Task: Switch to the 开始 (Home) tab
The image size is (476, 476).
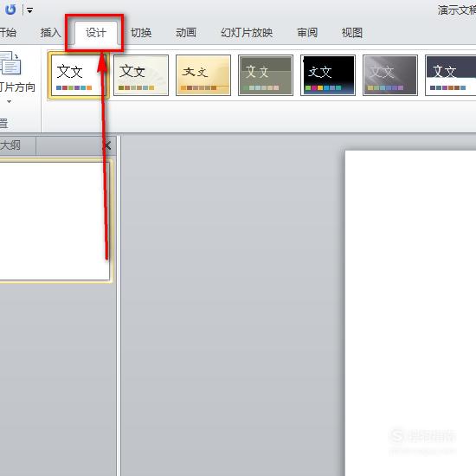Action: click(8, 33)
